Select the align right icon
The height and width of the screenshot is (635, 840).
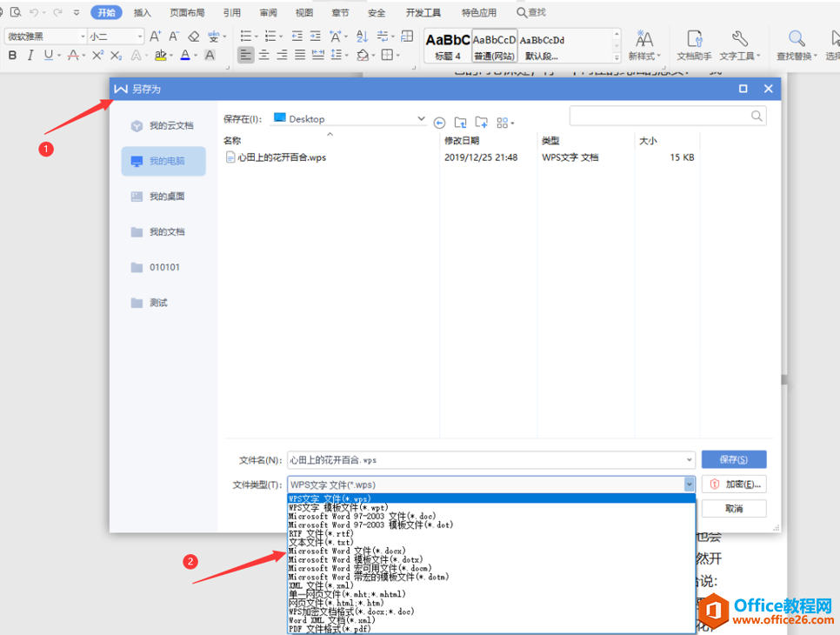tap(282, 55)
